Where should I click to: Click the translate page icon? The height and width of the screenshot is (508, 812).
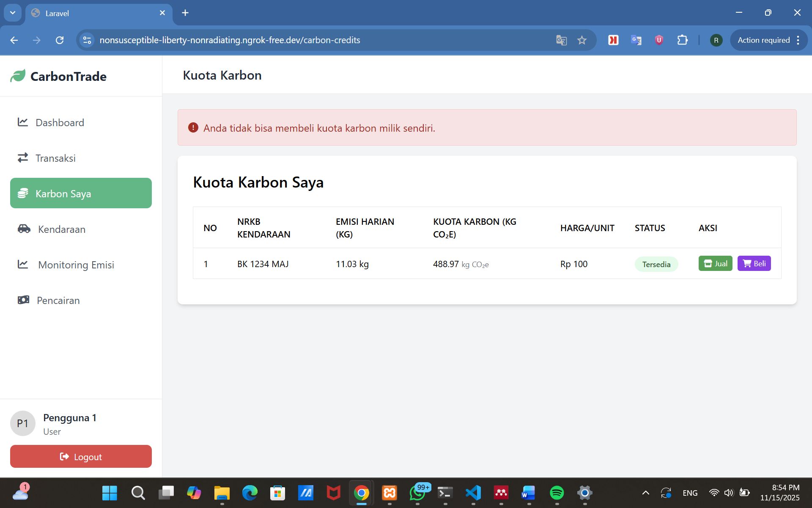[561, 40]
